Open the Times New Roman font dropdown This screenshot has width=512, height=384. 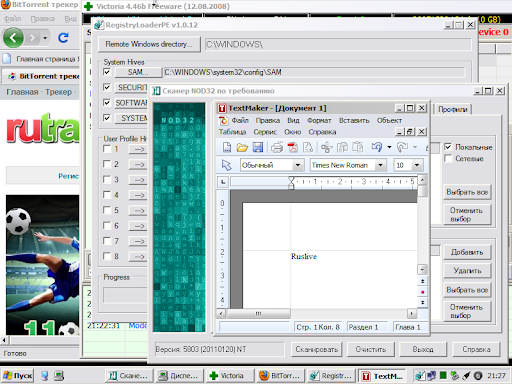pos(380,165)
